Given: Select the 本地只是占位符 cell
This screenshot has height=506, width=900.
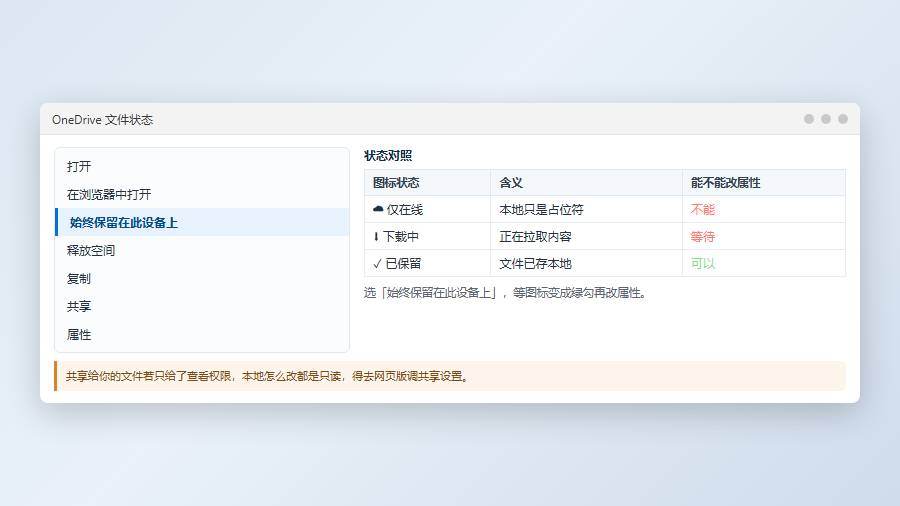Looking at the screenshot, I should [x=586, y=209].
